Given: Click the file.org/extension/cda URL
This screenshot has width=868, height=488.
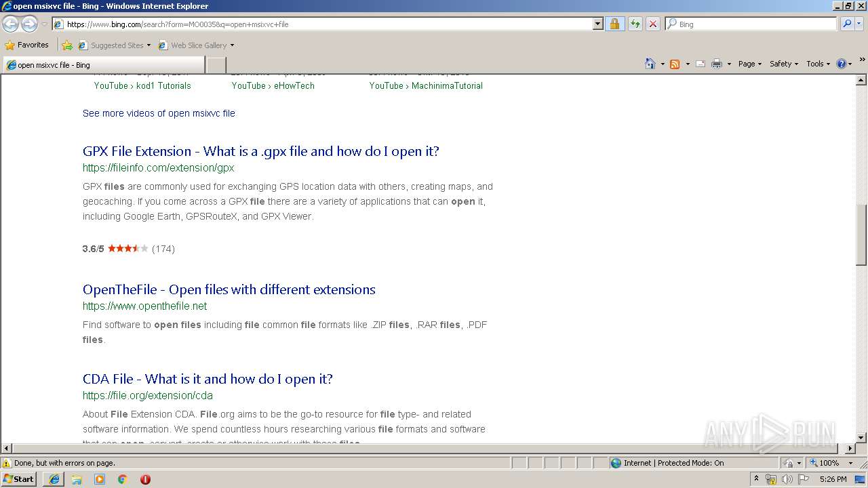Looking at the screenshot, I should coord(148,396).
